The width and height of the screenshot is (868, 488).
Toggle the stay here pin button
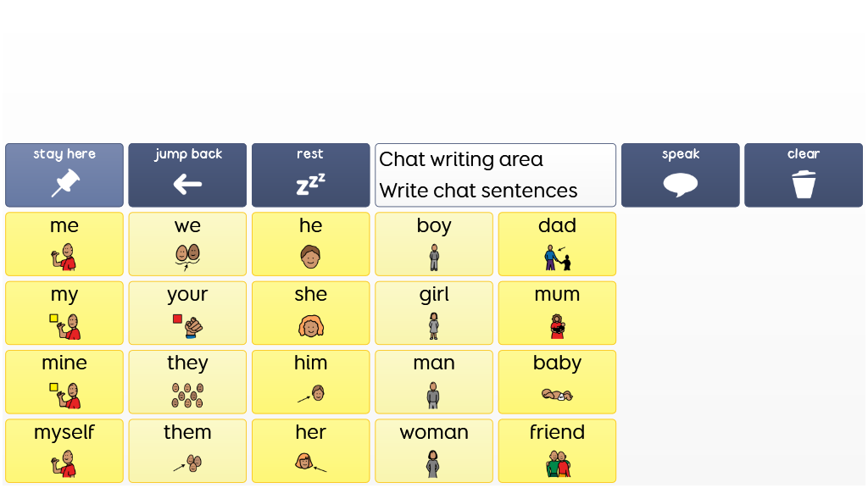[x=64, y=175]
